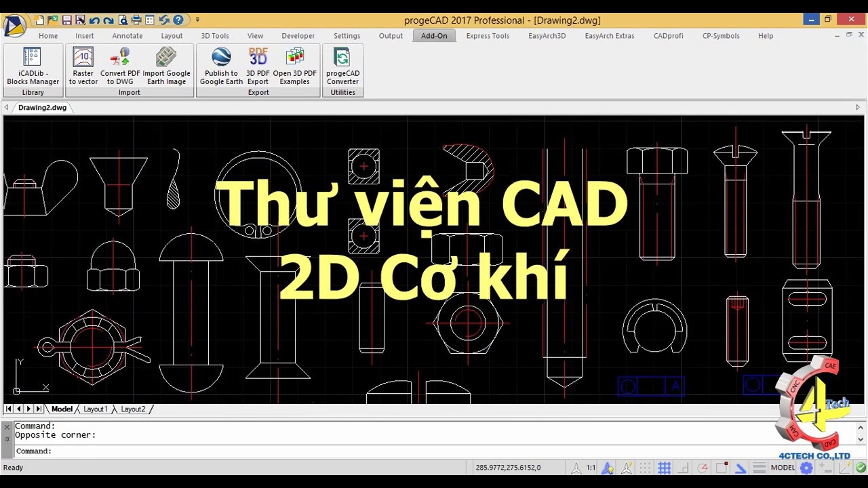Launch progeCAD Converter utility
Image resolution: width=868 pixels, height=488 pixels.
pyautogui.click(x=342, y=66)
